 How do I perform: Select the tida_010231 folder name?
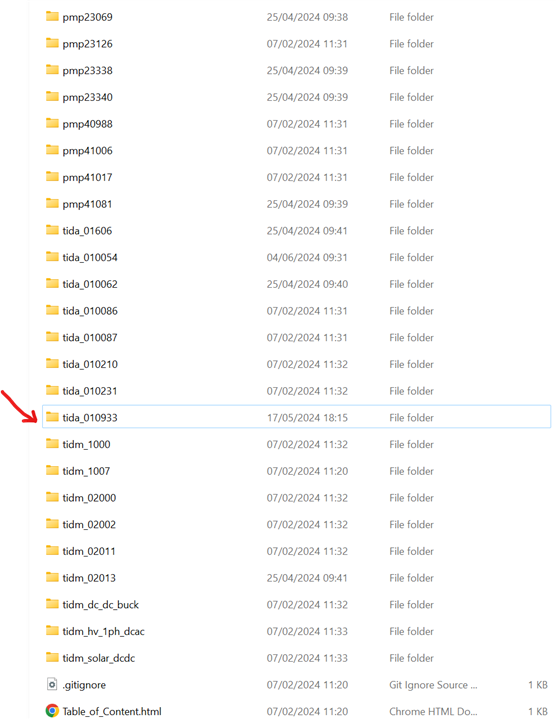(x=90, y=391)
